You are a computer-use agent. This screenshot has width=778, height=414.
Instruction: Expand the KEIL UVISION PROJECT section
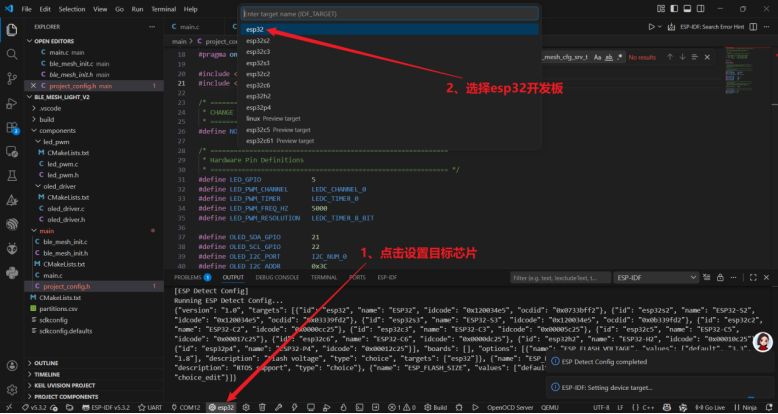point(65,385)
